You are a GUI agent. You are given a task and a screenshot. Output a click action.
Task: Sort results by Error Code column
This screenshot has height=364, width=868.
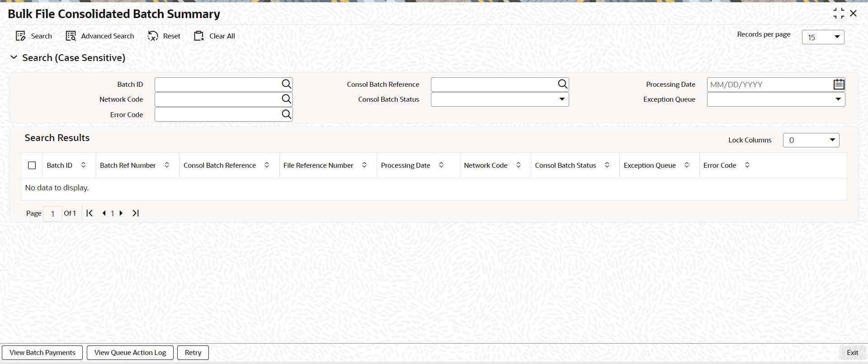[x=747, y=165]
